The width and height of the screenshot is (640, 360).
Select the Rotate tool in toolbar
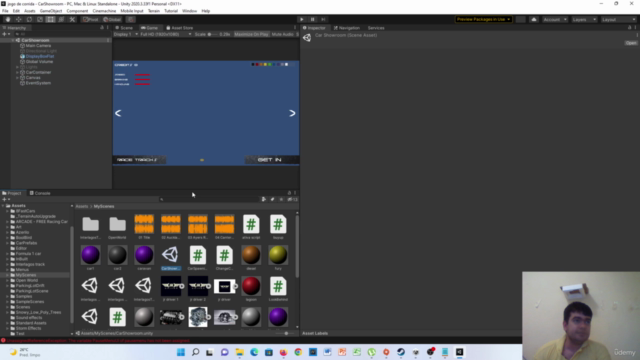coord(29,19)
